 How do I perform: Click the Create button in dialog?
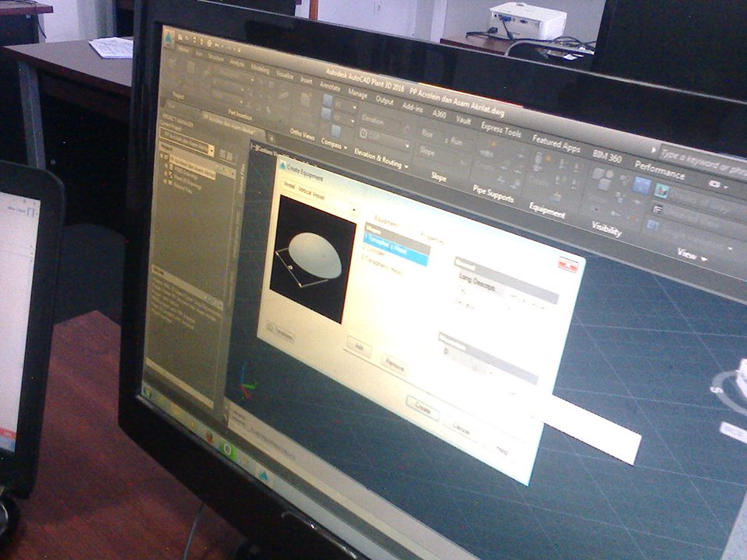(x=423, y=408)
